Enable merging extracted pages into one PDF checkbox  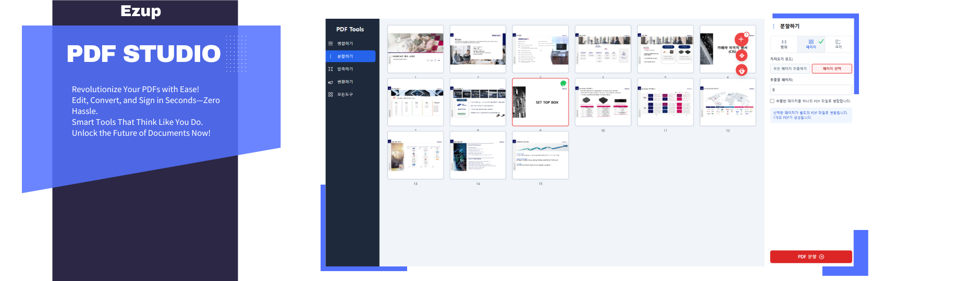coord(772,101)
